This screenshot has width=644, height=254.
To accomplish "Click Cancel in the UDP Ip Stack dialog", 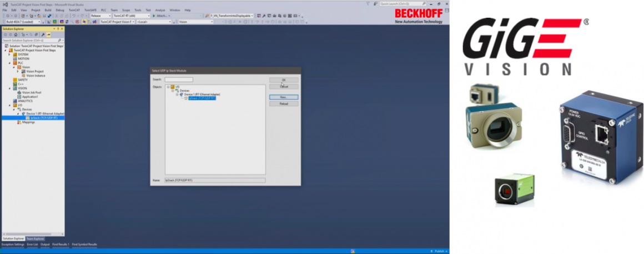I will [284, 87].
